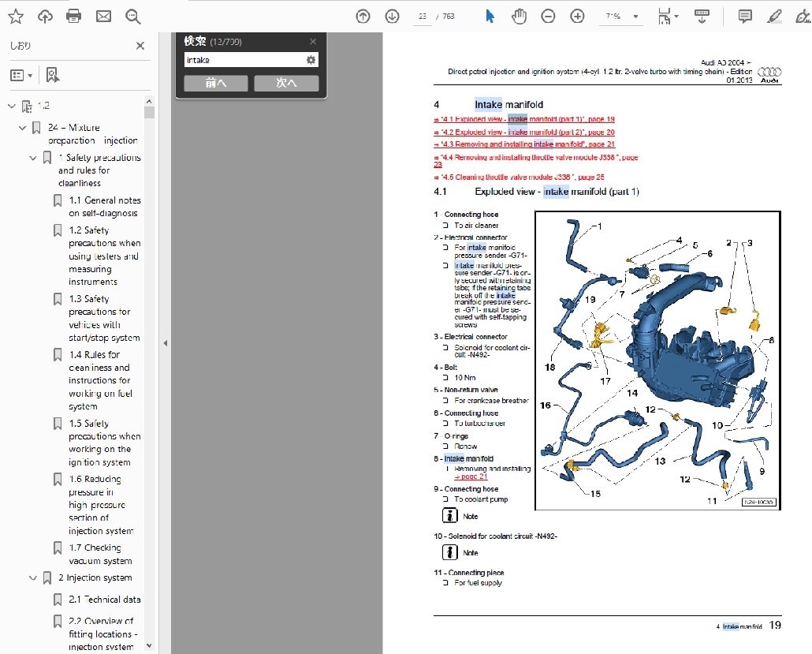Click the '4 Intake manifold' heading
The height and width of the screenshot is (654, 812).
(488, 105)
